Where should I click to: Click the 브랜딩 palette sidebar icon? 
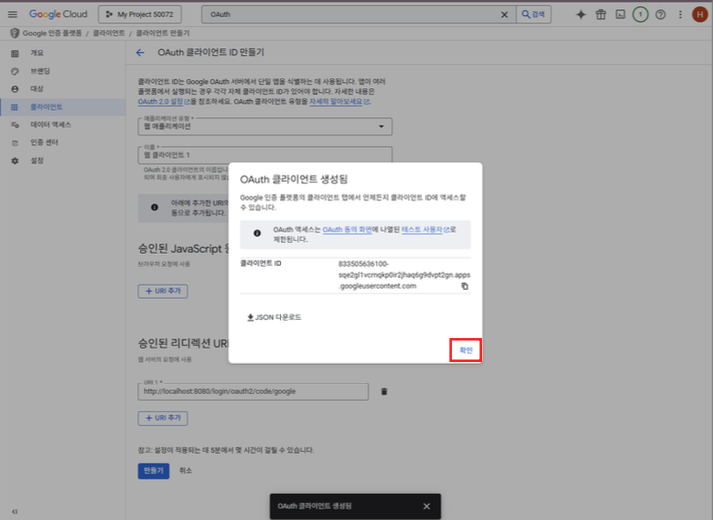[x=15, y=71]
